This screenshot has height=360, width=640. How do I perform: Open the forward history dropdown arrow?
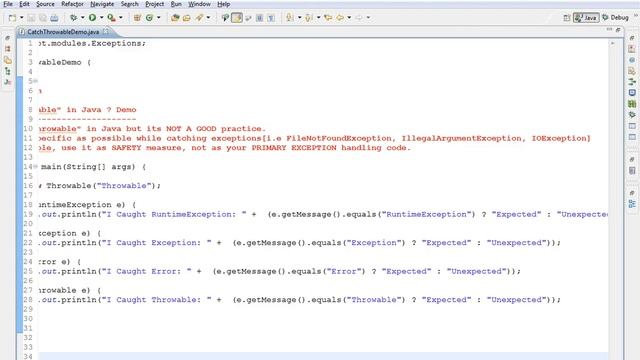coord(368,18)
